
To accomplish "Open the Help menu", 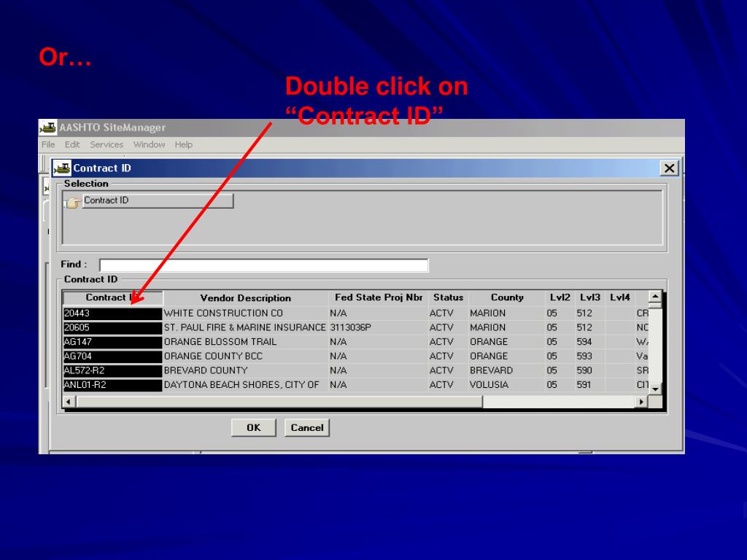I will click(183, 144).
